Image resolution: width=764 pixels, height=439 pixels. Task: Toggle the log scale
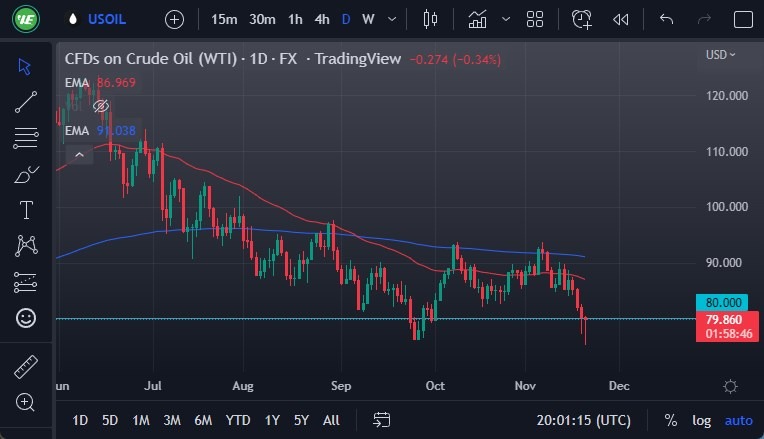pyautogui.click(x=701, y=420)
